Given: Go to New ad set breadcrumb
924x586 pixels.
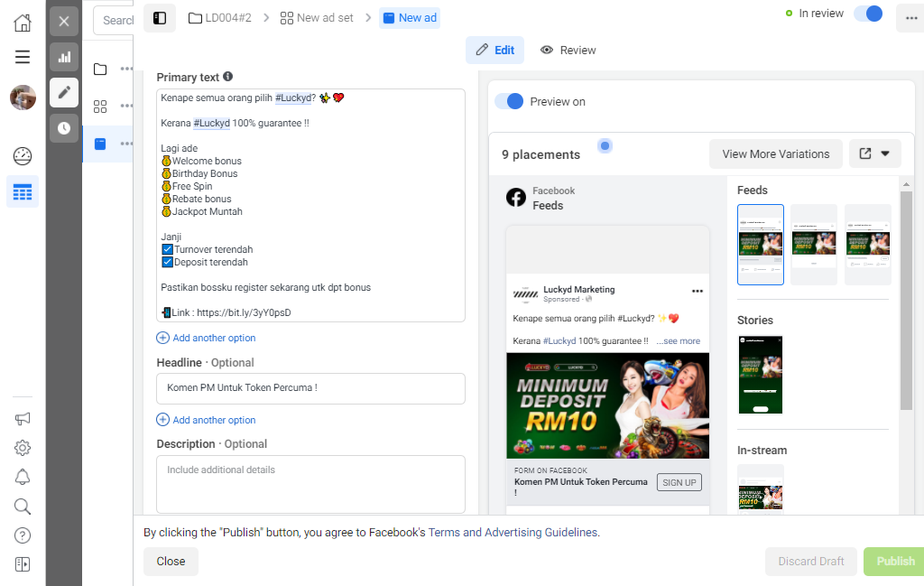Looking at the screenshot, I should click(317, 18).
